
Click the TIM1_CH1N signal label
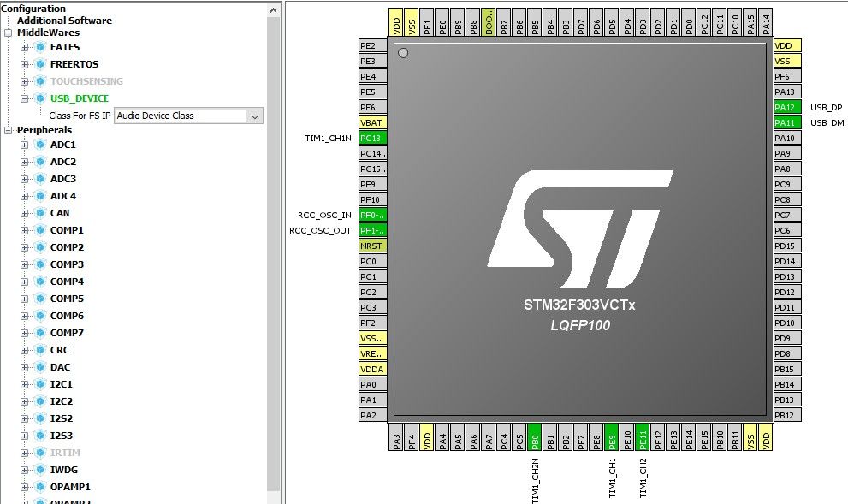(x=328, y=138)
